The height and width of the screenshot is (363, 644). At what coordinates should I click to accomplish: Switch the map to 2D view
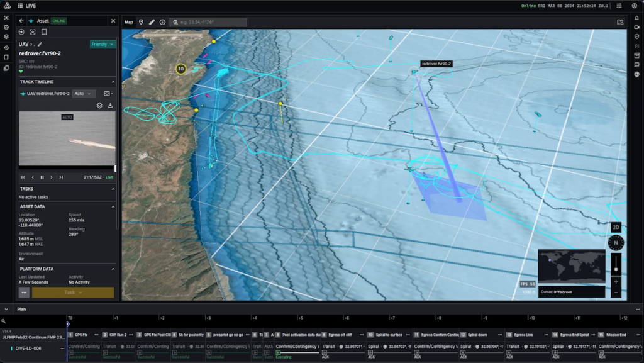(616, 227)
